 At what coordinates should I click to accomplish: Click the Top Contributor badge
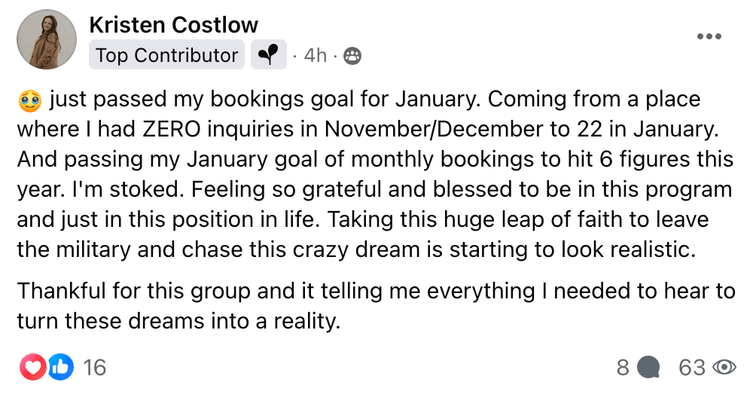166,55
